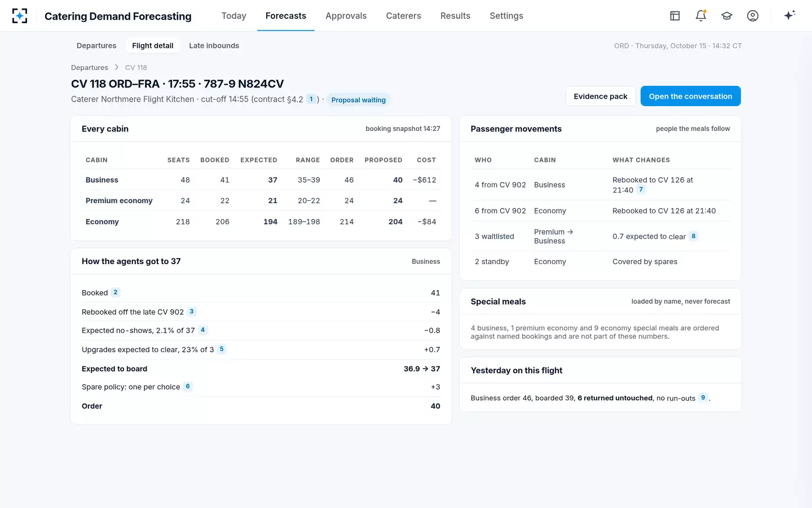Image resolution: width=812 pixels, height=508 pixels.
Task: Open the Caterers tab
Action: [404, 16]
